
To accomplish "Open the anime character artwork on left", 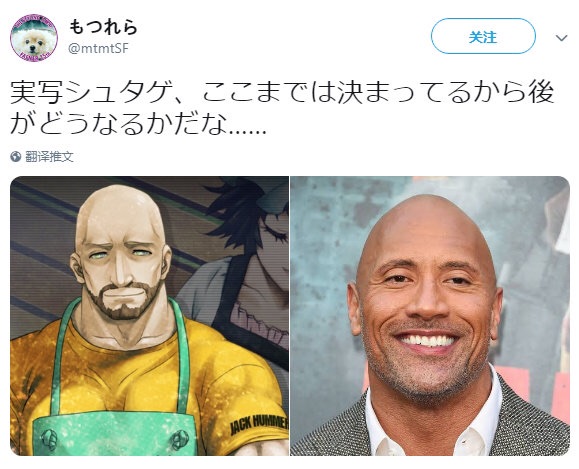I will point(149,316).
